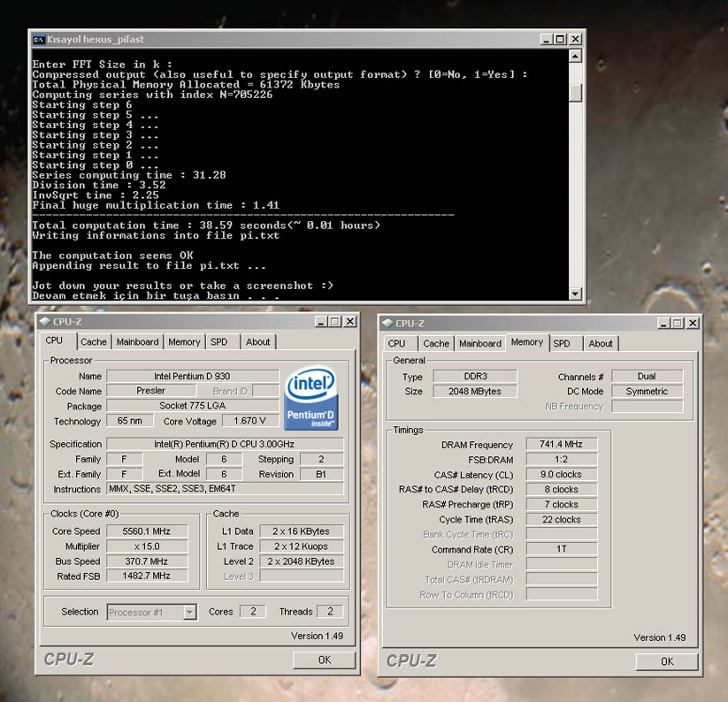Screen dimensions: 728x702
Task: Open the Cache tab in left CPU-Z window
Action: pyautogui.click(x=93, y=342)
